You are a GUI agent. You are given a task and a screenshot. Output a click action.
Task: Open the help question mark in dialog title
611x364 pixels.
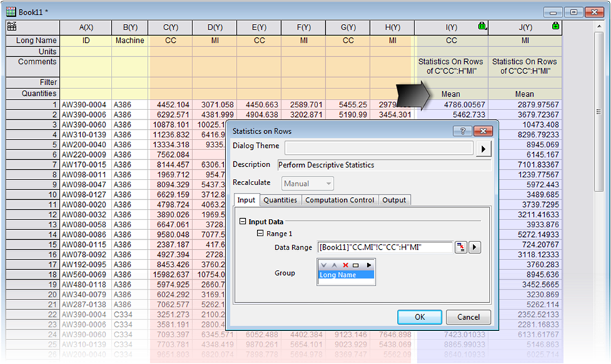463,130
